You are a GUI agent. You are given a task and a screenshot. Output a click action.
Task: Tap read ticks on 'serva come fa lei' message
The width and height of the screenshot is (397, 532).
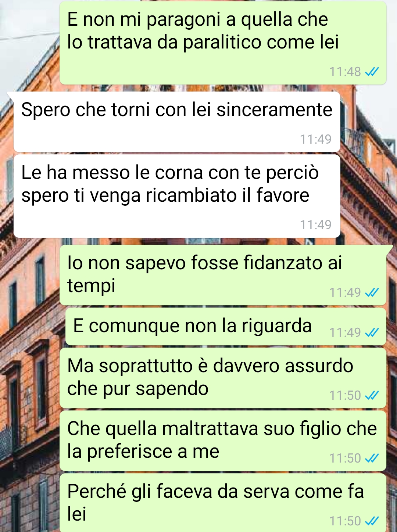coord(372,521)
